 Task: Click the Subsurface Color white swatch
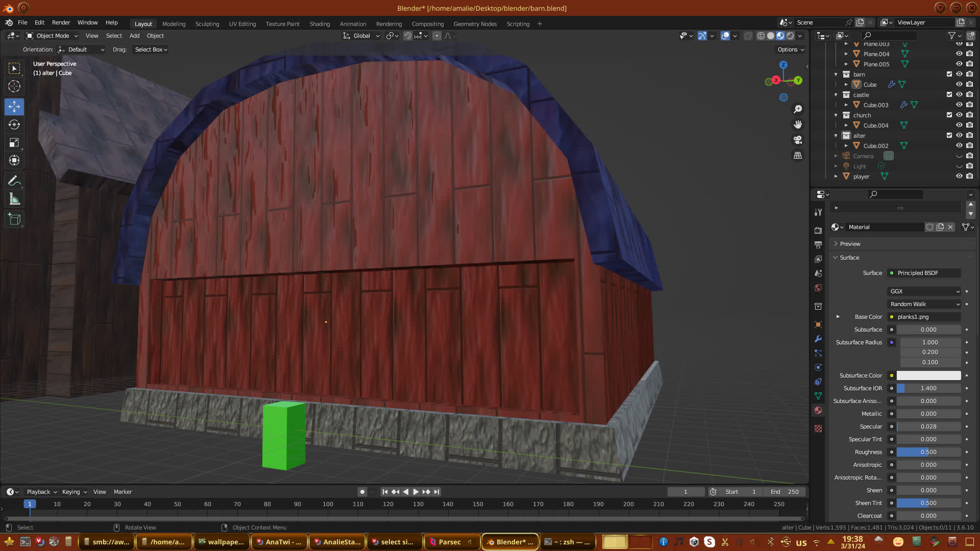[928, 375]
